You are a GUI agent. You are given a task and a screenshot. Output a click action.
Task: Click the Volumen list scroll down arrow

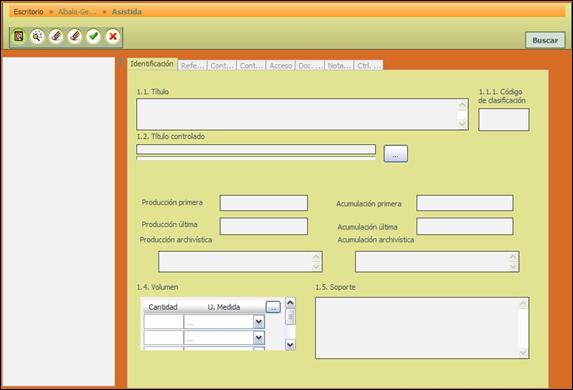coord(290,345)
